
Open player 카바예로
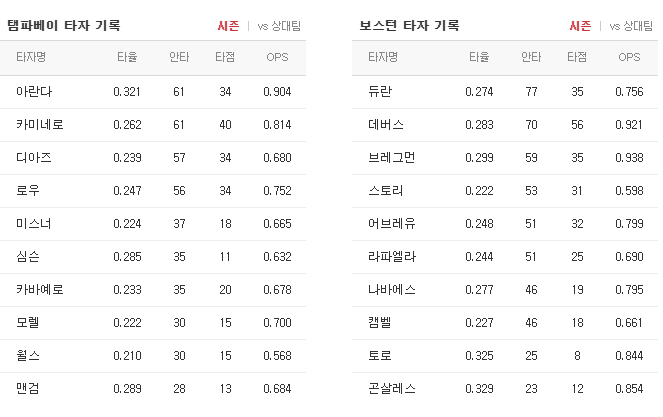point(40,290)
